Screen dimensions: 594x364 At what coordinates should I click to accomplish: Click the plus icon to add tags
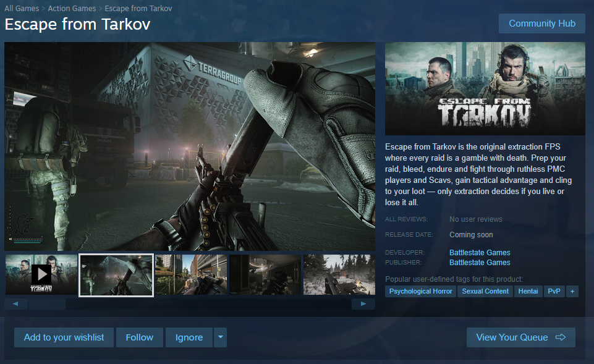572,291
